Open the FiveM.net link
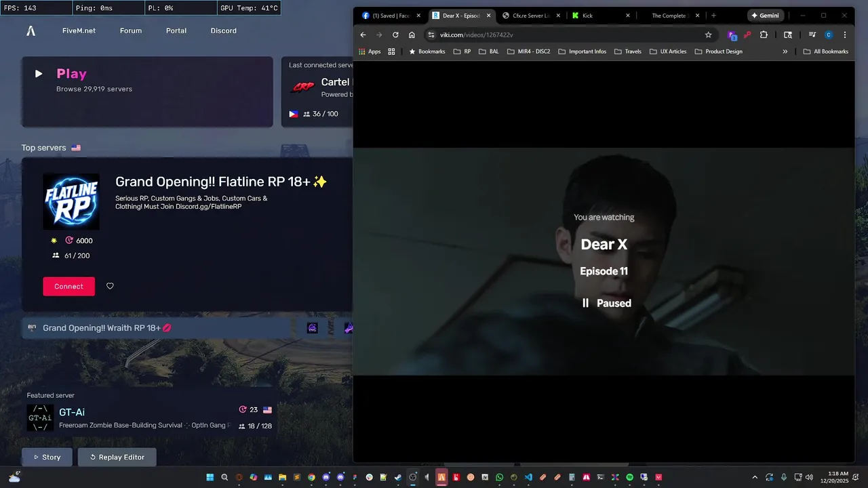The image size is (868, 488). (x=79, y=30)
